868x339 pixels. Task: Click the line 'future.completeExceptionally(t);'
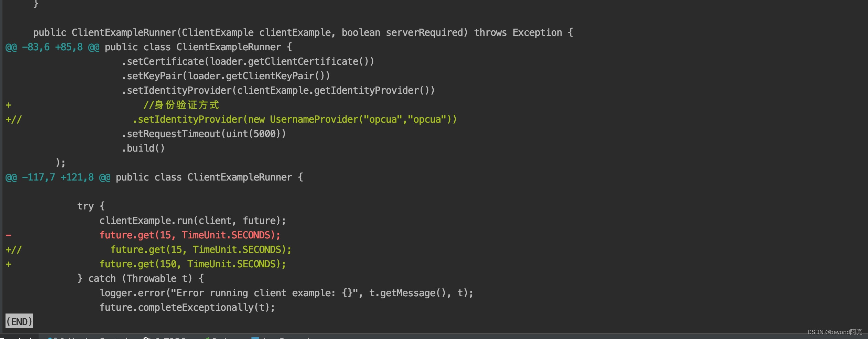click(187, 308)
